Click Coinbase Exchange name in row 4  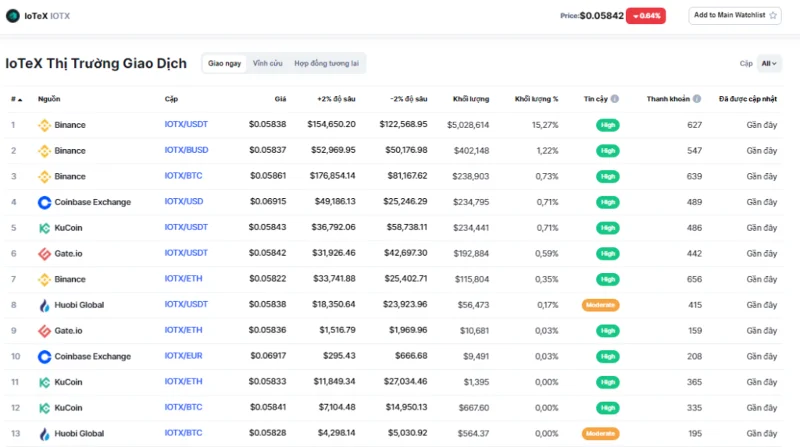(x=93, y=202)
